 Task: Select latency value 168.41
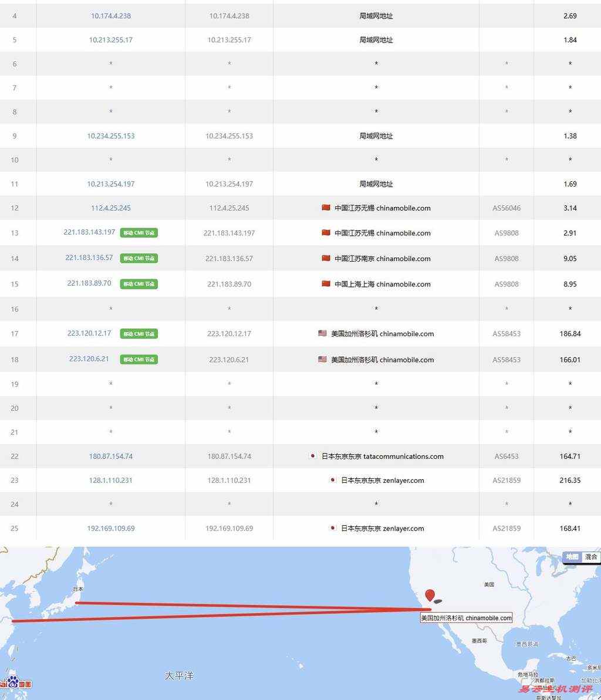coord(570,528)
